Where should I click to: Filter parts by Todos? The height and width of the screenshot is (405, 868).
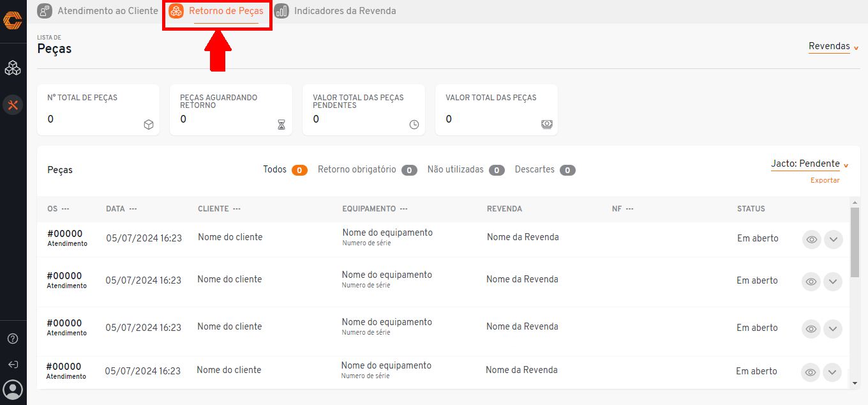click(285, 170)
